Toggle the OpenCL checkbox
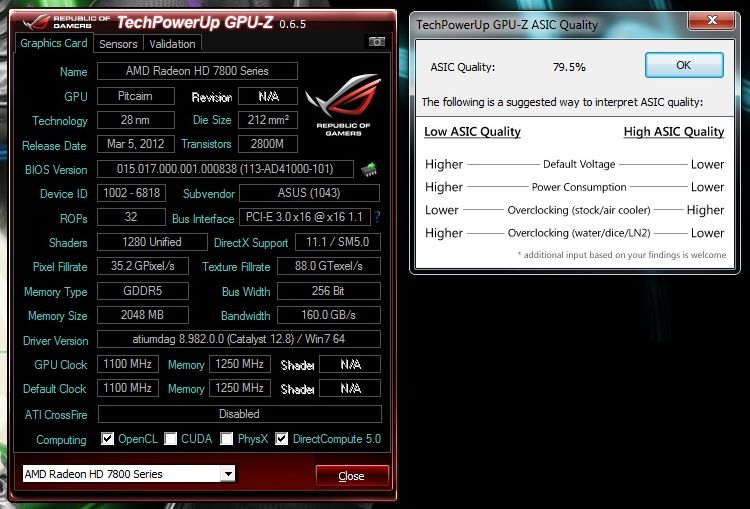 tap(108, 438)
